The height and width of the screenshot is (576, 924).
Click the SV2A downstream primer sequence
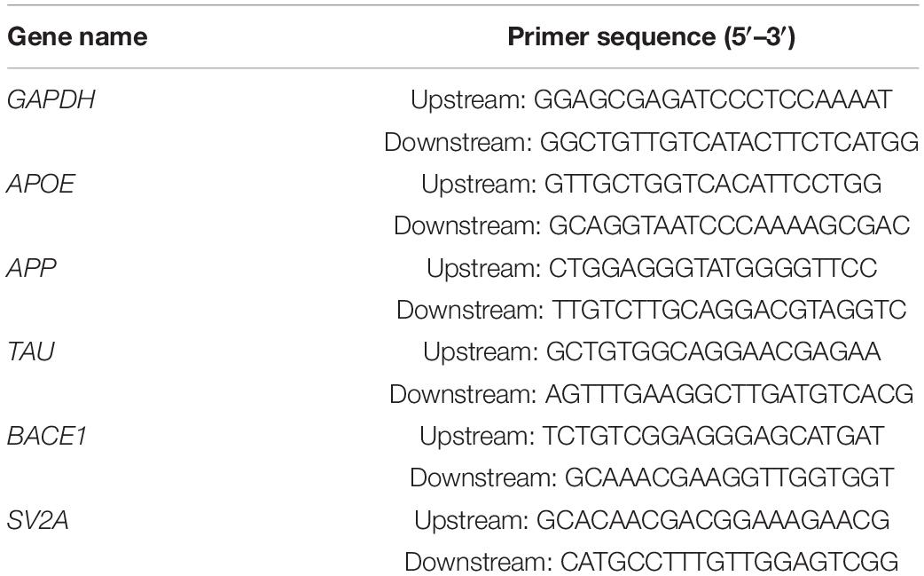(651, 562)
